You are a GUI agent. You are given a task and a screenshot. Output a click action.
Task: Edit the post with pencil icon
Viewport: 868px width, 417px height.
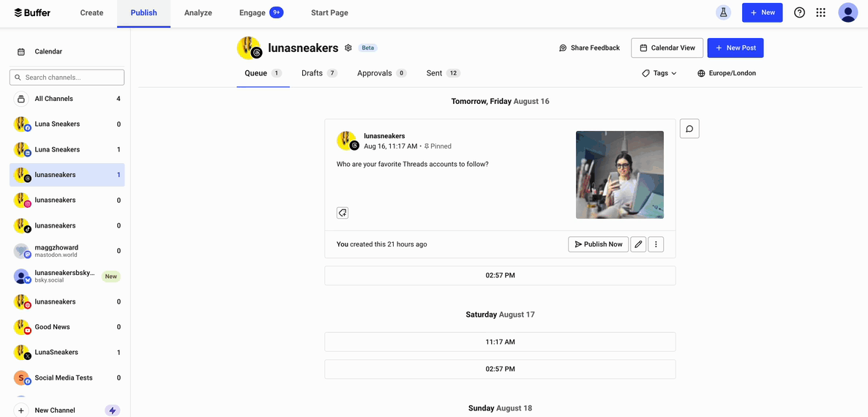tap(638, 244)
